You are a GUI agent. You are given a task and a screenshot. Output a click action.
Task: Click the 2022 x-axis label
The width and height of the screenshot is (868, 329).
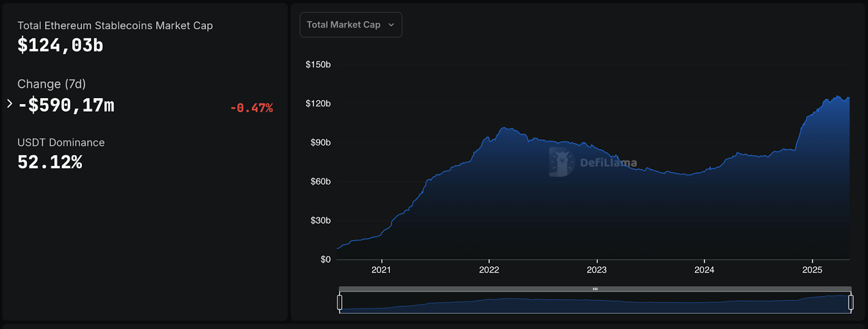pyautogui.click(x=489, y=270)
